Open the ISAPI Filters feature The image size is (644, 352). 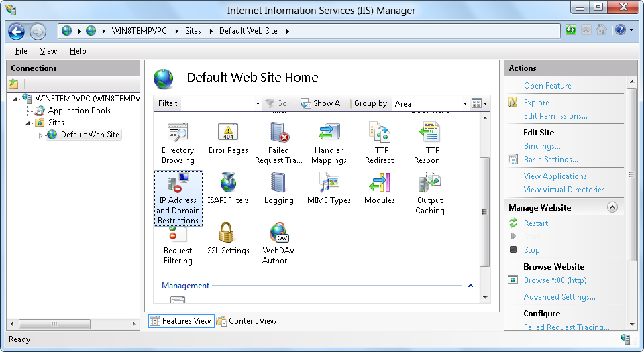[228, 188]
